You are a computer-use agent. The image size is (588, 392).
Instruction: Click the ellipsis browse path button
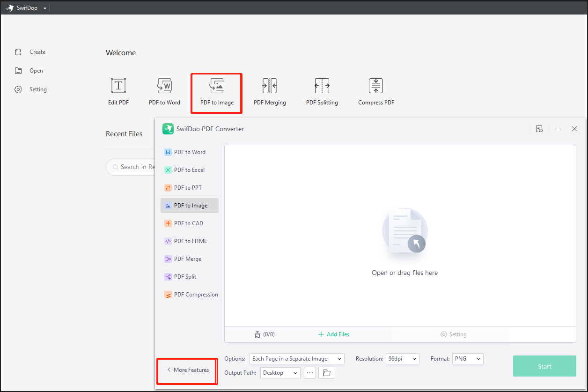(x=310, y=373)
